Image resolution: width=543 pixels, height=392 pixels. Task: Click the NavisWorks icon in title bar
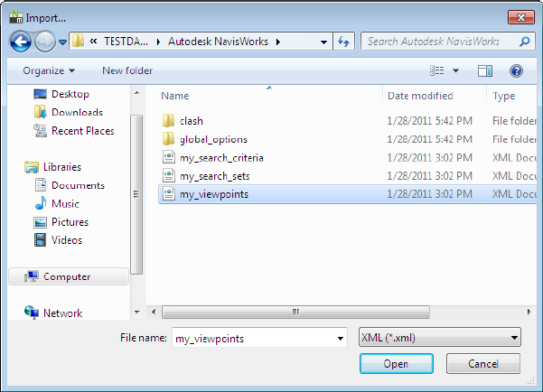point(16,16)
